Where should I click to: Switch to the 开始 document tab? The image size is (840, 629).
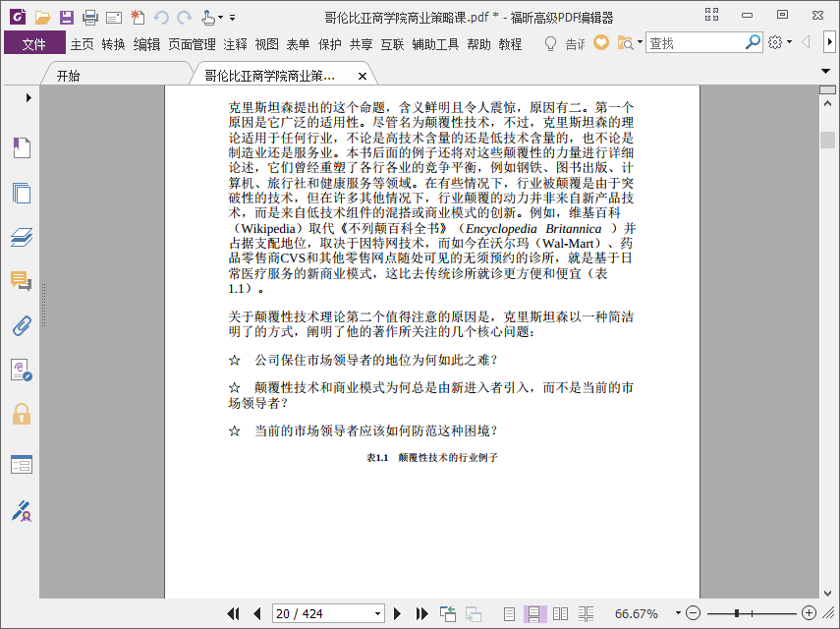point(68,76)
